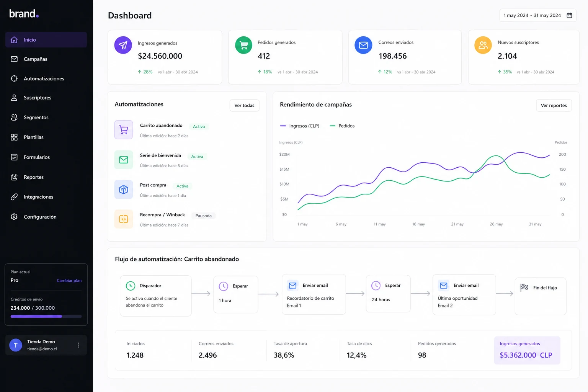Image resolution: width=588 pixels, height=392 pixels.
Task: Click the yellow users icon for Nuevos suscriptores
Action: coord(483,45)
